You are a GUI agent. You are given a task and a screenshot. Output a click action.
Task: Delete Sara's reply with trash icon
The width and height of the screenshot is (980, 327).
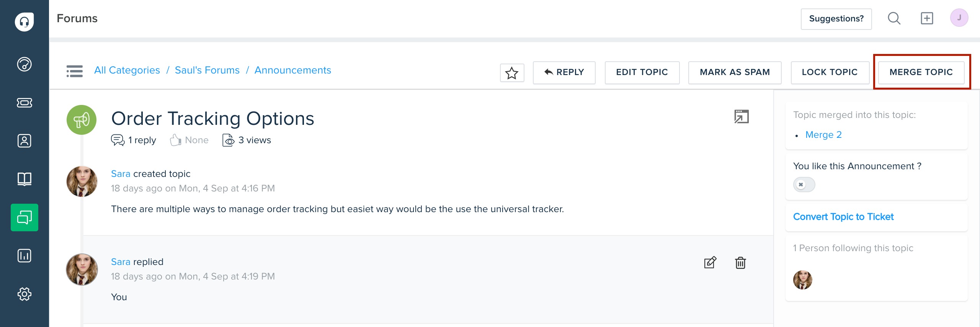coord(740,263)
